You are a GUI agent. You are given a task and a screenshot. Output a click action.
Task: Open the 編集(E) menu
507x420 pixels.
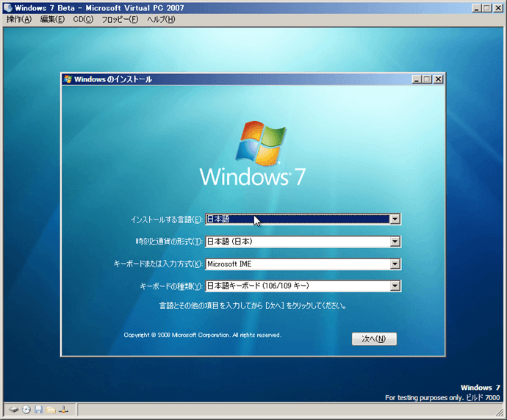pos(52,19)
